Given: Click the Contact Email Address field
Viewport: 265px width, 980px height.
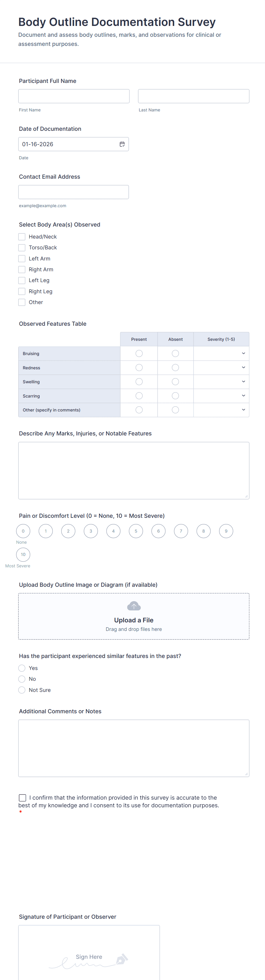Looking at the screenshot, I should click(74, 192).
